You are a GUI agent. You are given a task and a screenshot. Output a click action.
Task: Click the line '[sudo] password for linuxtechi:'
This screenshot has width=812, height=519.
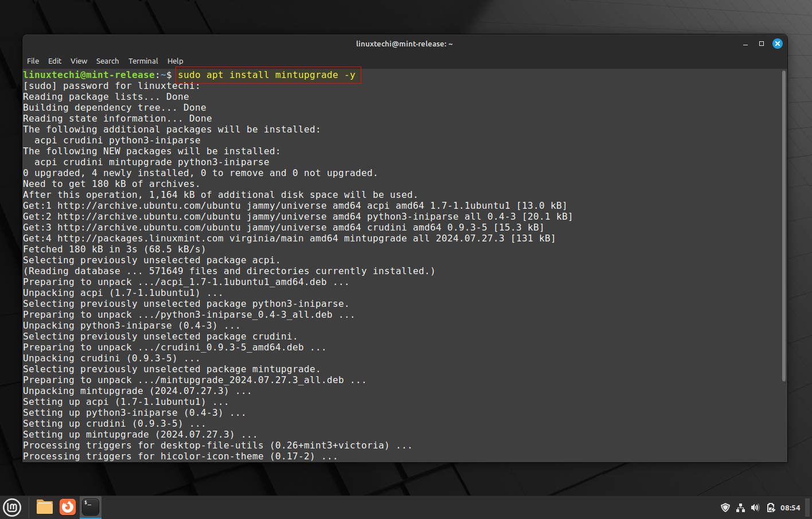pos(112,86)
